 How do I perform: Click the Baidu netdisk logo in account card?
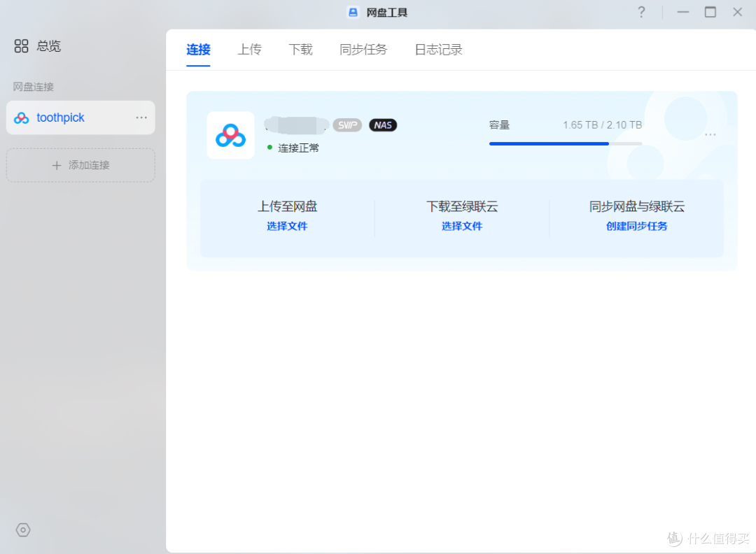pos(230,136)
